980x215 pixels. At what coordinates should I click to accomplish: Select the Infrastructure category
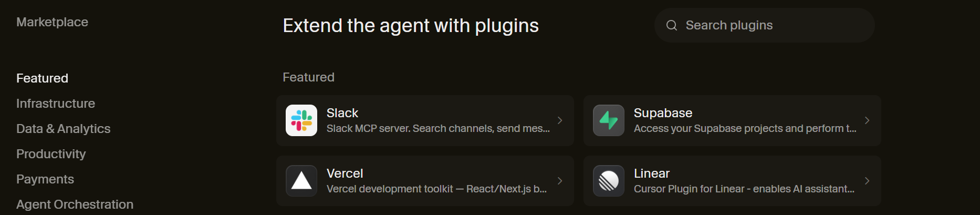[56, 104]
